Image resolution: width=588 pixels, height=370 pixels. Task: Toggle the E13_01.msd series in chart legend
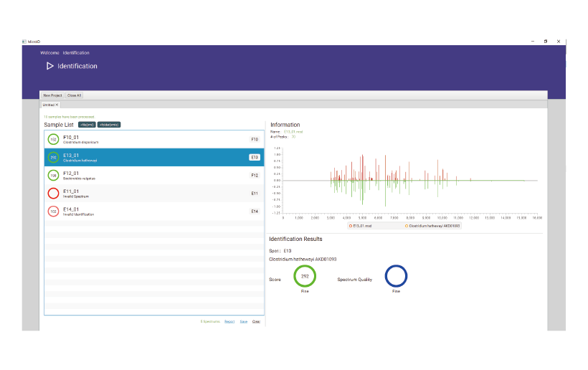(x=362, y=226)
